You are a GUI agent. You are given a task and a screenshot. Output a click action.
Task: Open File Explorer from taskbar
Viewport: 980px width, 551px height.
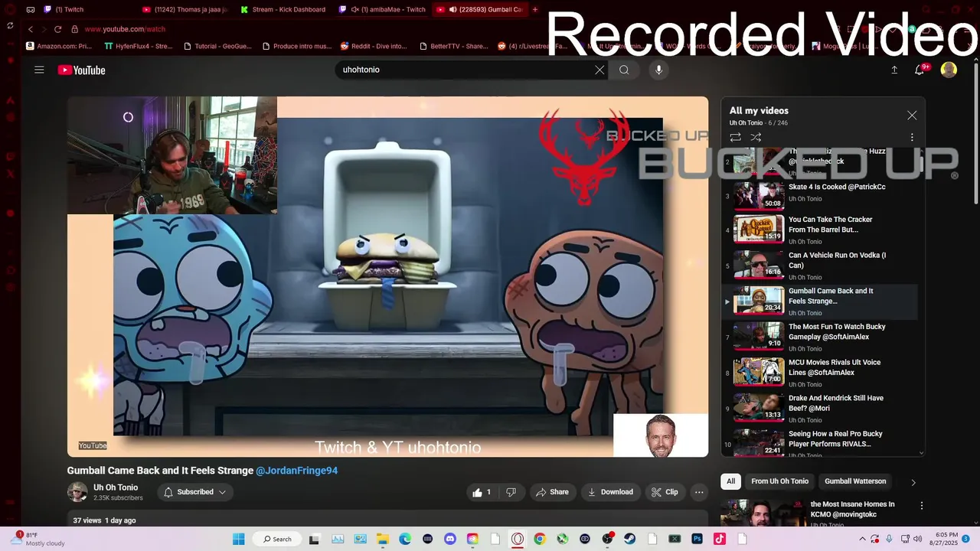[x=382, y=539]
